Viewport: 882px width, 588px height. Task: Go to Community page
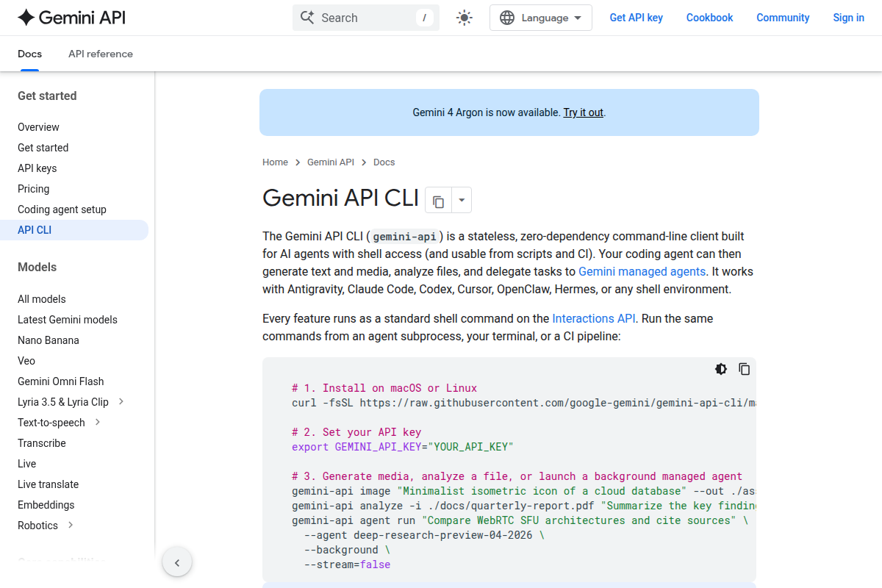[x=783, y=18]
